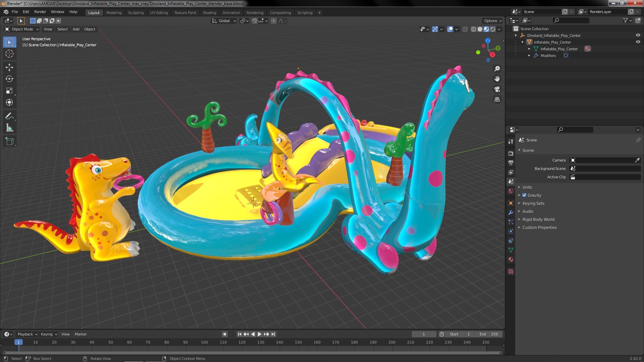
Task: Enable the Gravity checkbox
Action: click(524, 195)
